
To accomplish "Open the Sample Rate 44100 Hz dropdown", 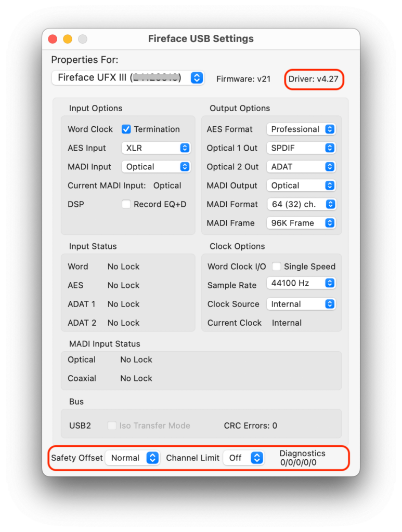I will point(301,283).
